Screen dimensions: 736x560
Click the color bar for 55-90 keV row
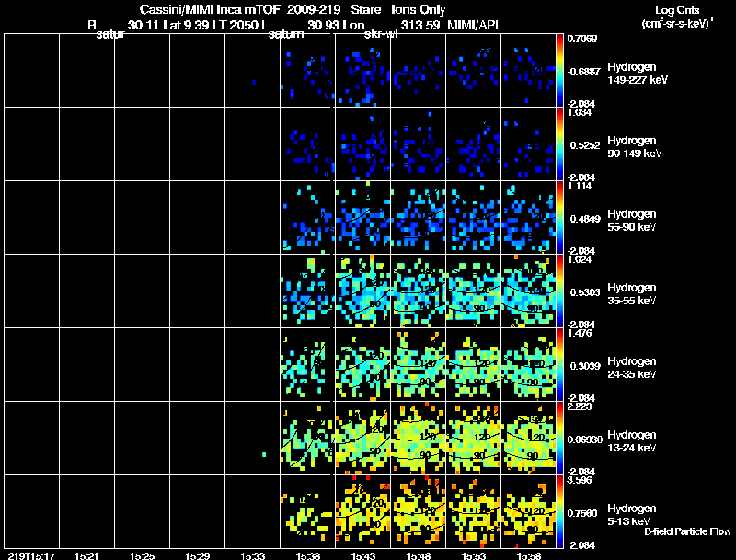point(559,217)
